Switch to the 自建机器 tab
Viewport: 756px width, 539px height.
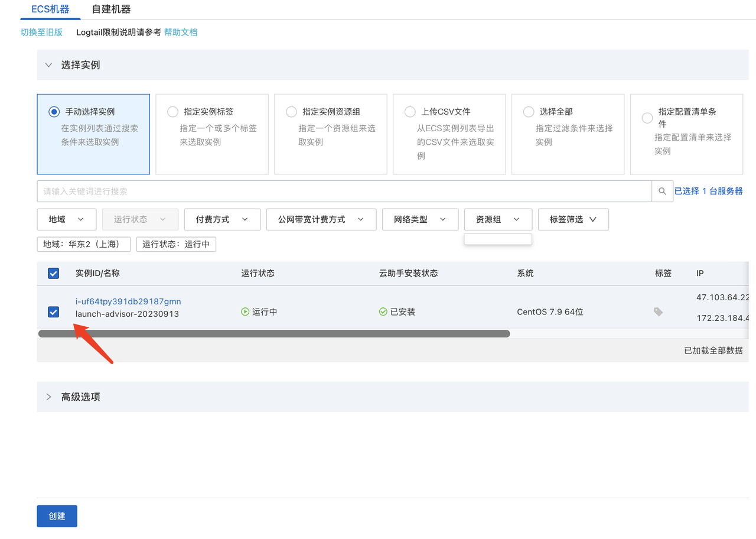[x=111, y=9]
